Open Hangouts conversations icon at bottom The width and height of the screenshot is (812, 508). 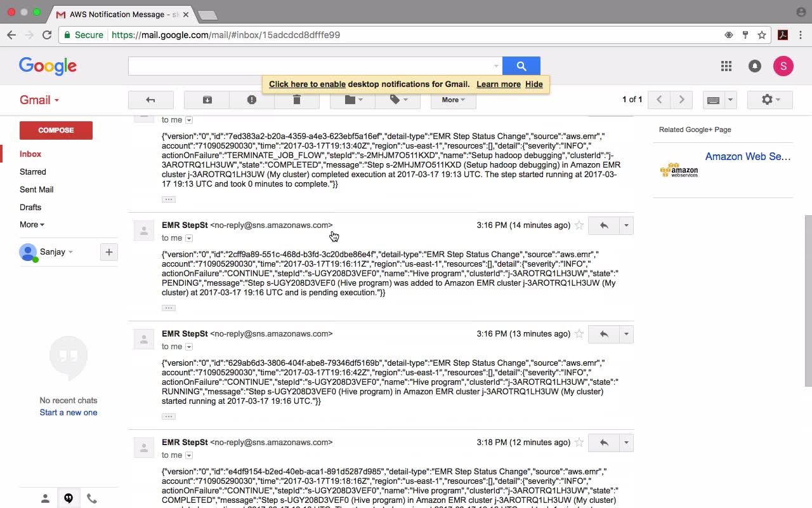(x=69, y=498)
